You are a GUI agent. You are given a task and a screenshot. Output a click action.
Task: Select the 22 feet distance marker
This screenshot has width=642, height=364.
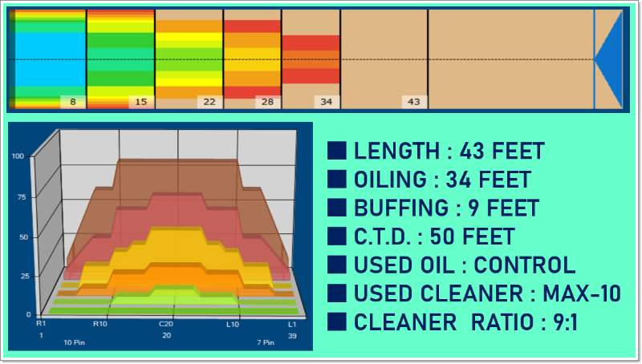coord(209,102)
